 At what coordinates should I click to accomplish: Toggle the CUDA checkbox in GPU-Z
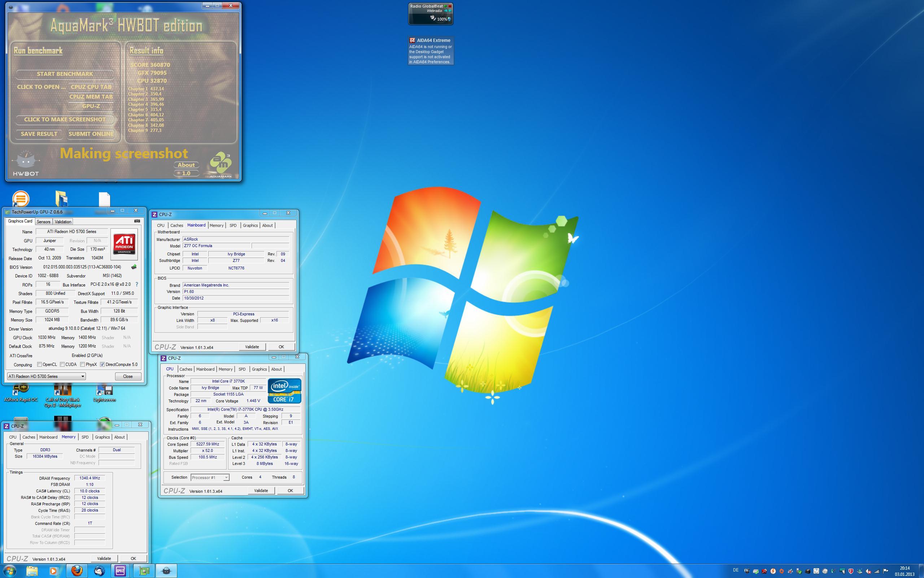62,364
